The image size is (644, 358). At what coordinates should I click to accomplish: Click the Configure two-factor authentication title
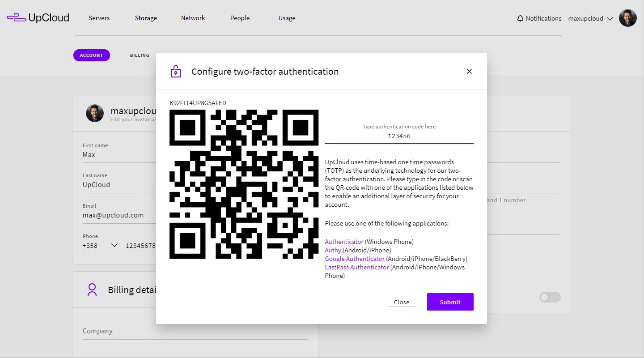click(265, 72)
